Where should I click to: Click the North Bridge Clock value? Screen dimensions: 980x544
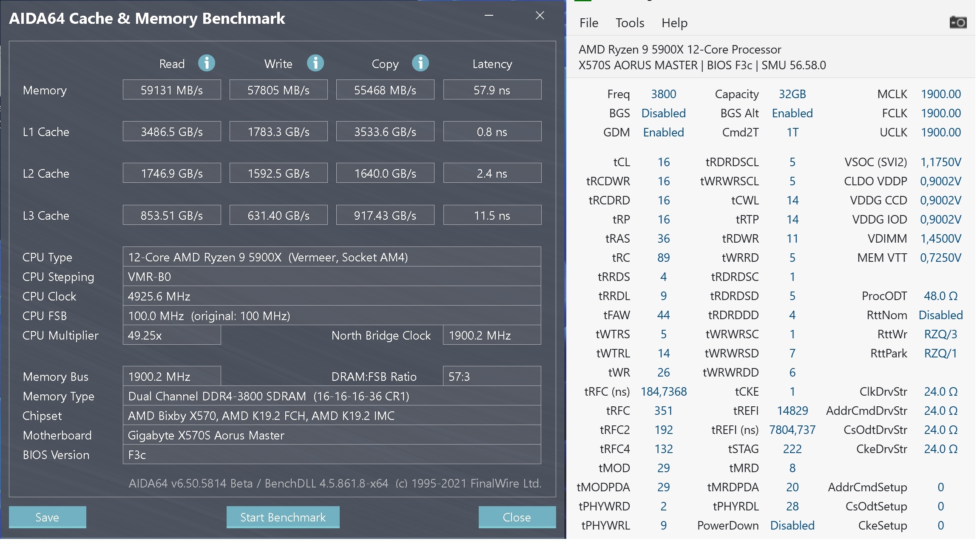(492, 335)
